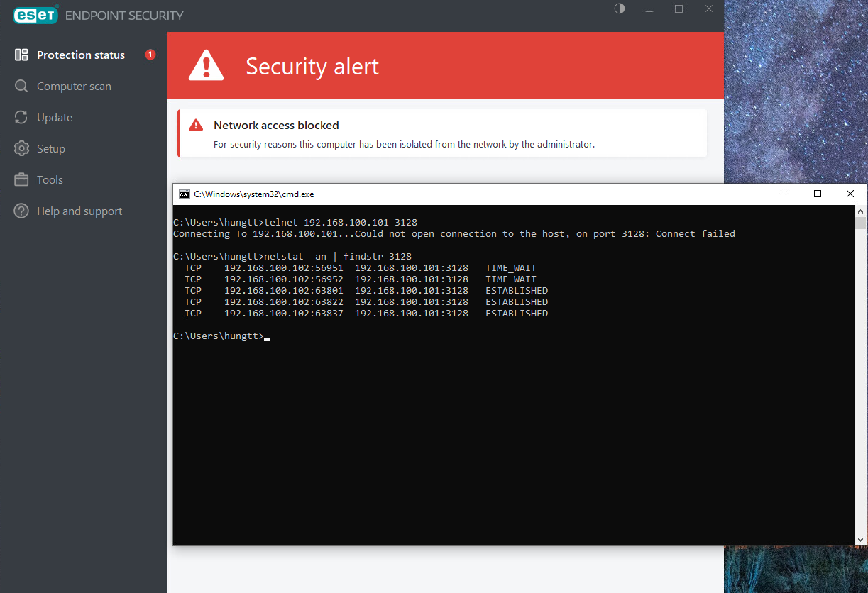Click the cmd.exe window title text
Screen dimensions: 868x593
coord(253,194)
